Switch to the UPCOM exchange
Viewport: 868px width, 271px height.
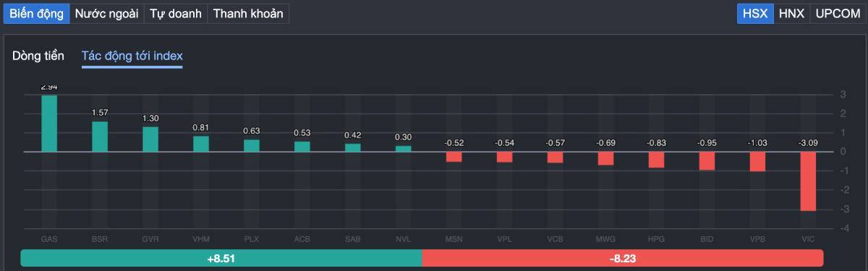click(837, 13)
